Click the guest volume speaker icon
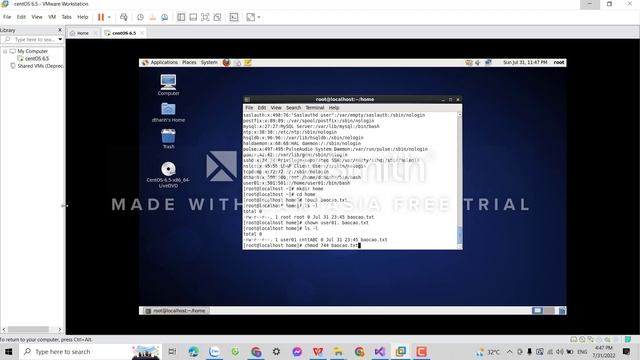This screenshot has width=640, height=360. click(478, 62)
